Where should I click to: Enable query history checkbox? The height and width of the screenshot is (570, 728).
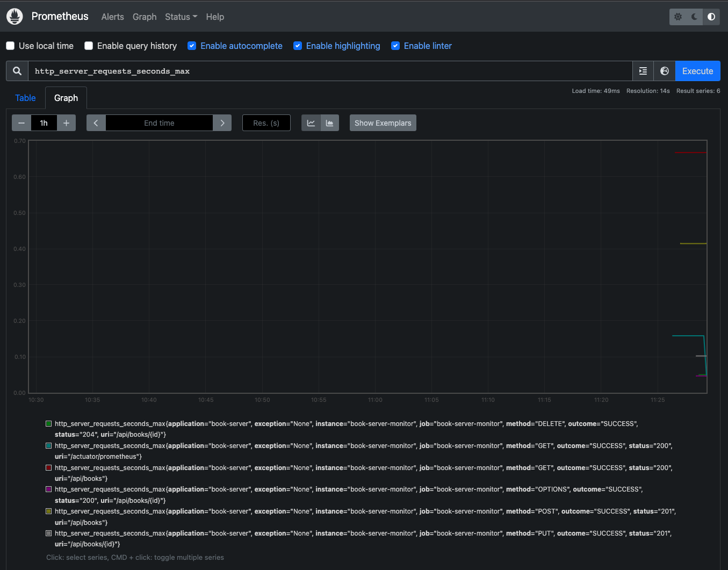89,46
